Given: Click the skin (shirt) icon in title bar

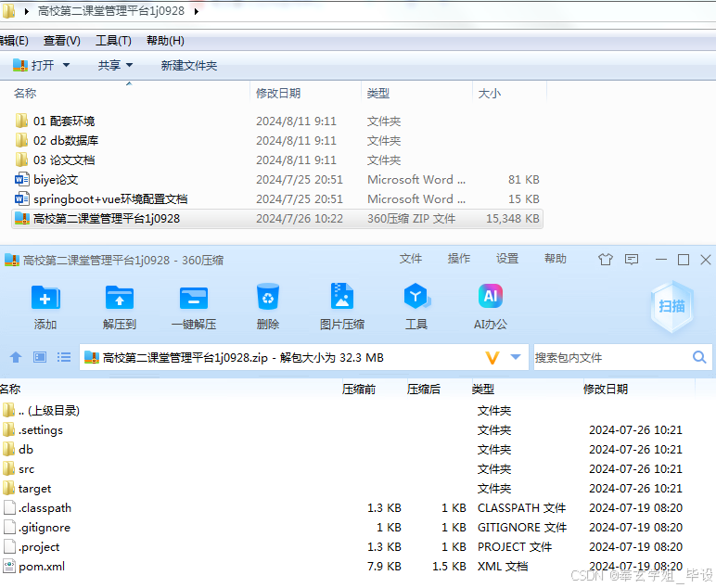Looking at the screenshot, I should pyautogui.click(x=605, y=260).
